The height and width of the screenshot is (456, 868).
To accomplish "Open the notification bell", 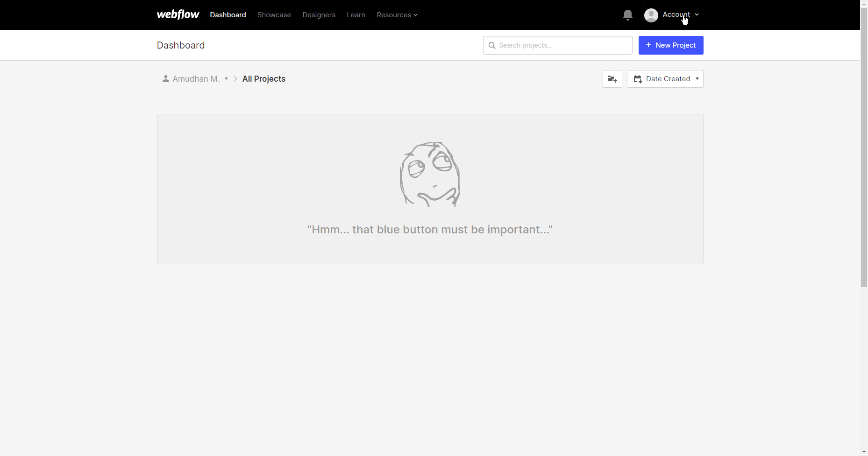I will tap(627, 14).
